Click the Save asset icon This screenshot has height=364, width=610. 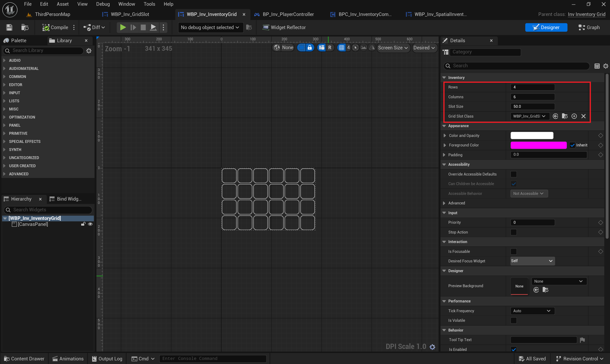(x=9, y=27)
